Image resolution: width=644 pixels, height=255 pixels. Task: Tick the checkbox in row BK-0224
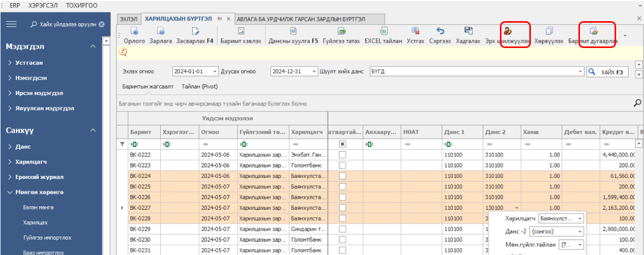tap(342, 176)
